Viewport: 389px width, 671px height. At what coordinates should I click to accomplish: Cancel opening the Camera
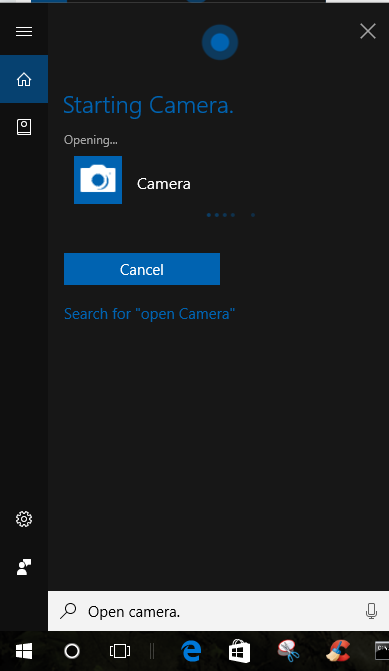click(142, 269)
